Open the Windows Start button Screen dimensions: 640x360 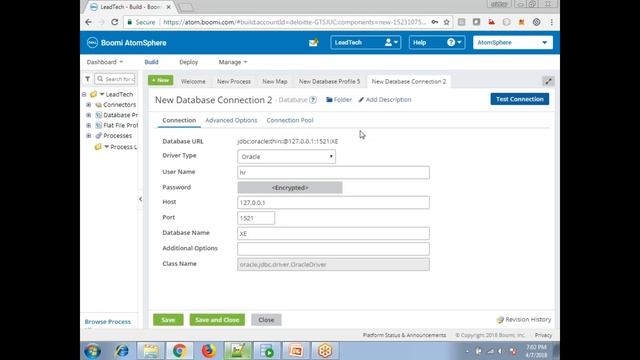point(92,351)
